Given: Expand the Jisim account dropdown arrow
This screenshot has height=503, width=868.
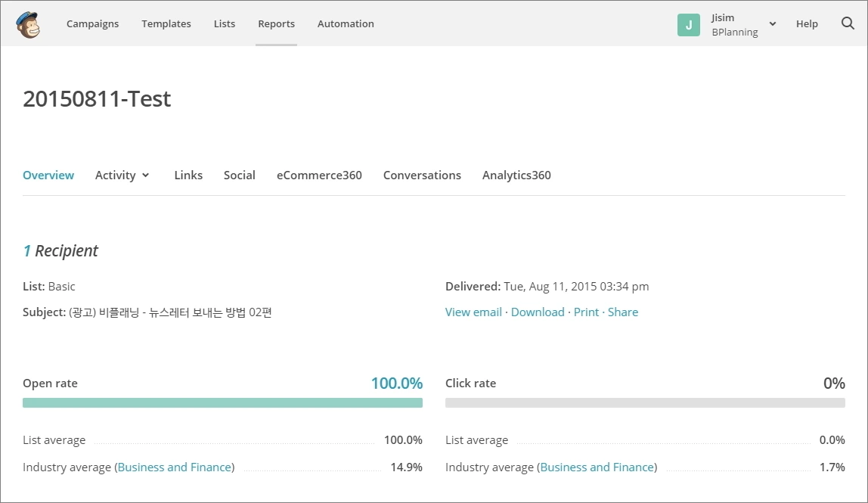Looking at the screenshot, I should click(773, 24).
